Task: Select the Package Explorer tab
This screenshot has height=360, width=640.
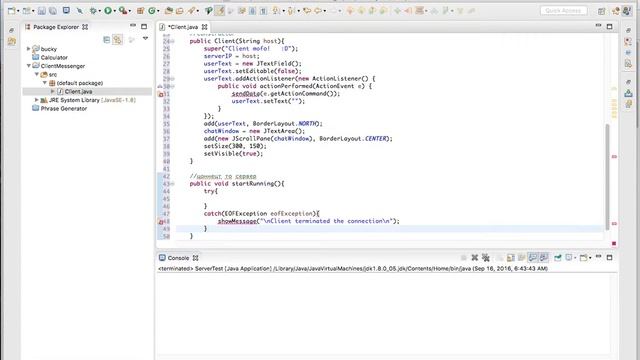Action: pos(56,27)
